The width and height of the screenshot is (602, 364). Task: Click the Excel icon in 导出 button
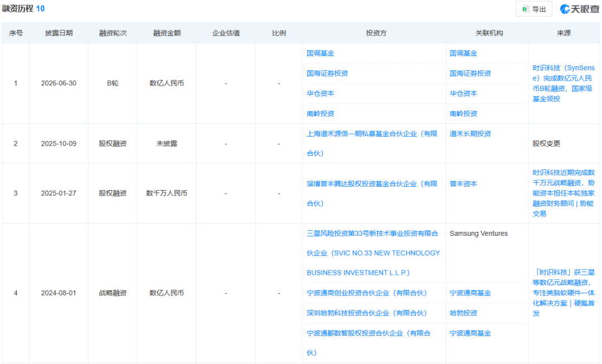526,9
